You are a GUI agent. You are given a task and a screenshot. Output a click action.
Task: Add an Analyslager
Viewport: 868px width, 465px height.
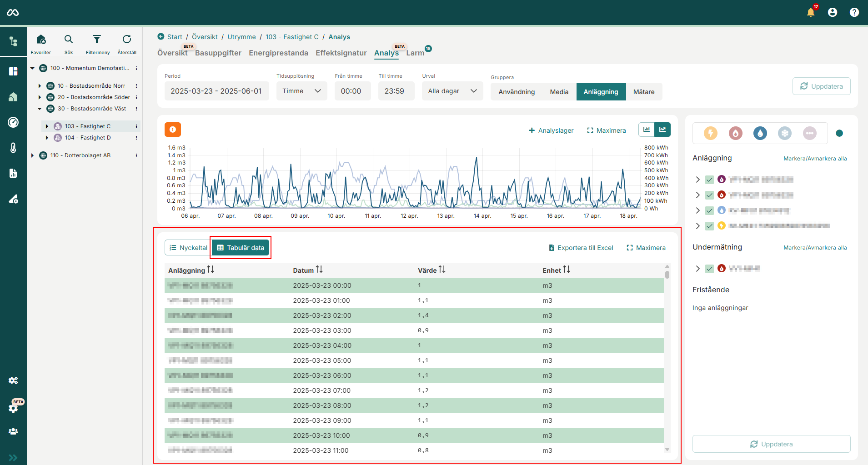point(551,130)
